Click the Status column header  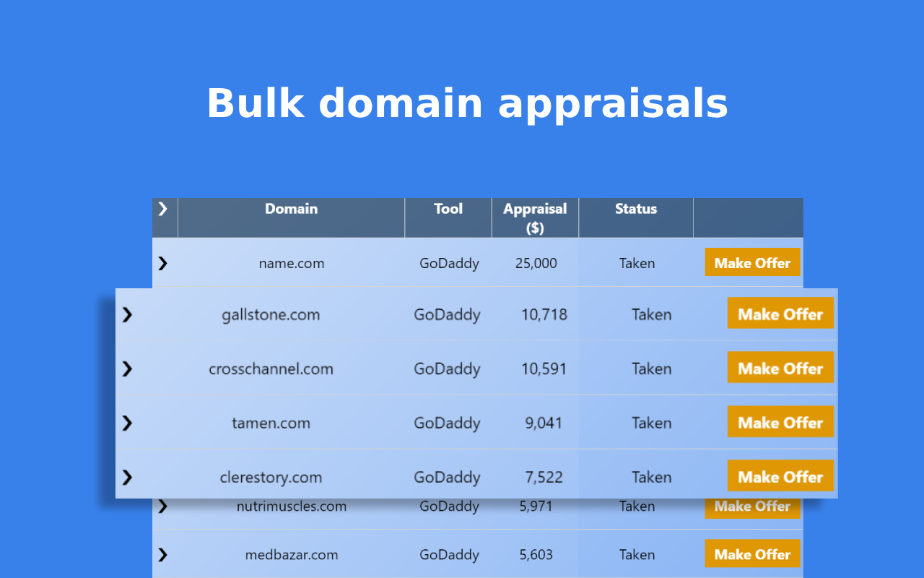636,209
